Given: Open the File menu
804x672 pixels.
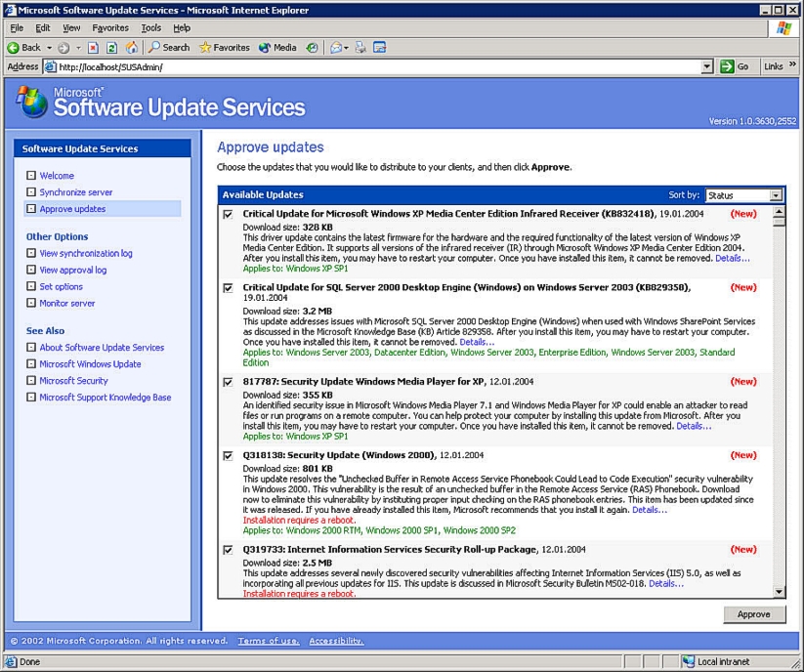Looking at the screenshot, I should [x=17, y=28].
